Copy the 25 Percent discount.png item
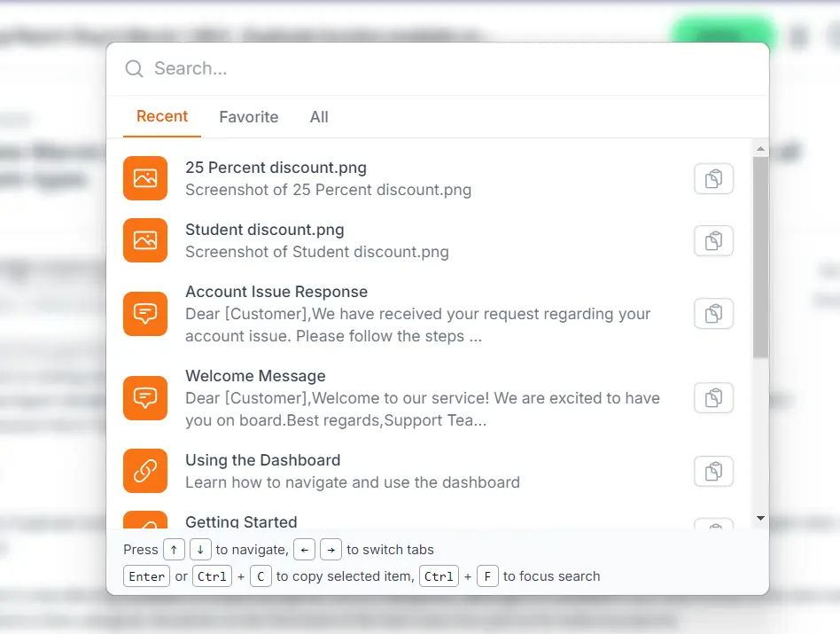 [x=713, y=178]
